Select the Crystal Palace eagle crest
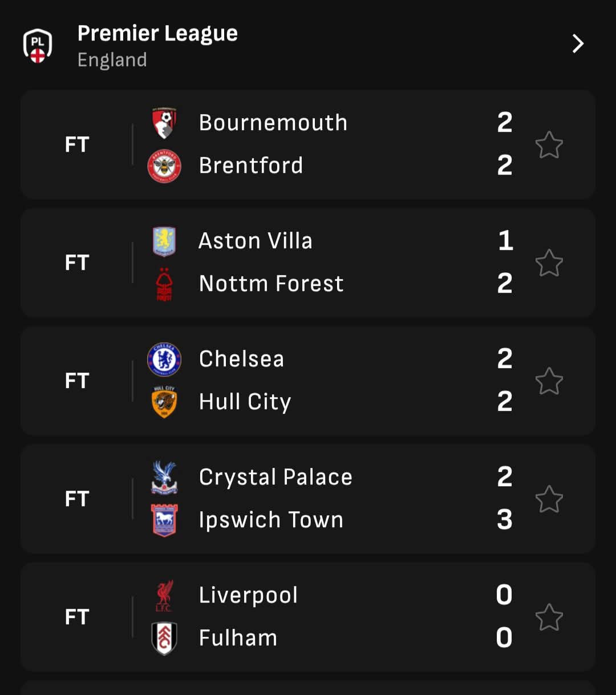Screen dimensions: 616x695 point(164,478)
